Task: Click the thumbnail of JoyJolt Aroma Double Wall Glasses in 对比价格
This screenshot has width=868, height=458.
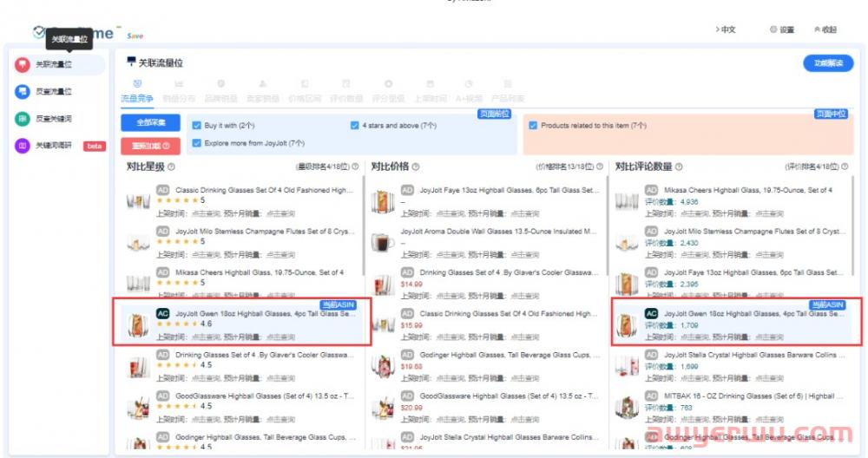Action: (383, 242)
